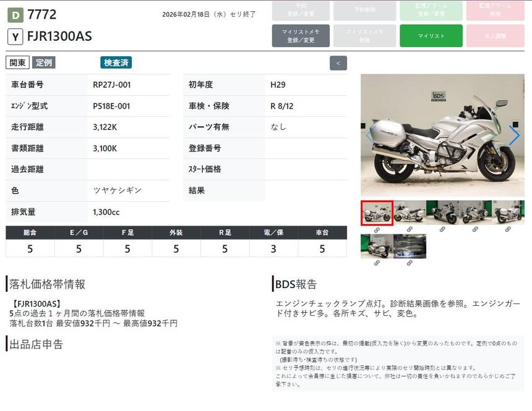Collapse the panel using the "<" button
532x411 pixels.
338,63
